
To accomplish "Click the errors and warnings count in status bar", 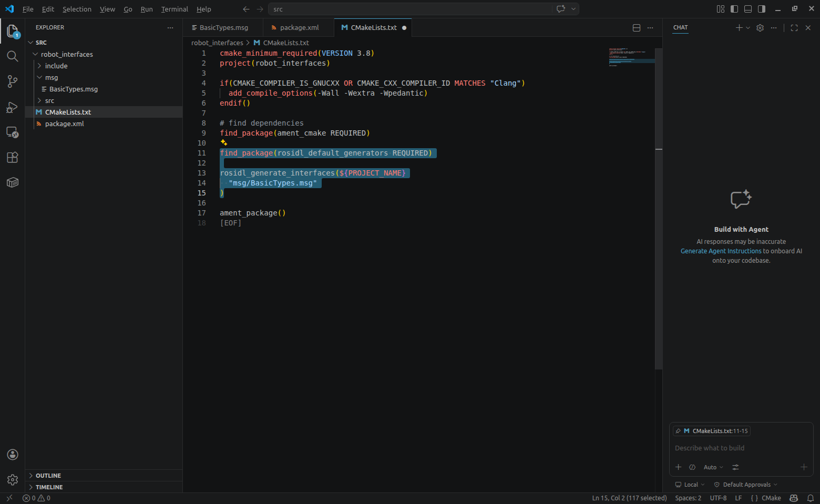I will (37, 498).
